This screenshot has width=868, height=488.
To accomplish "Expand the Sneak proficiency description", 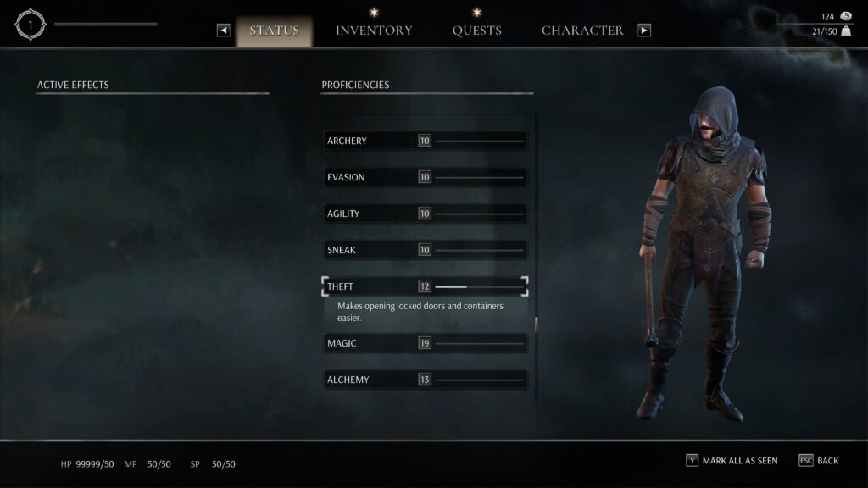I will pyautogui.click(x=426, y=250).
